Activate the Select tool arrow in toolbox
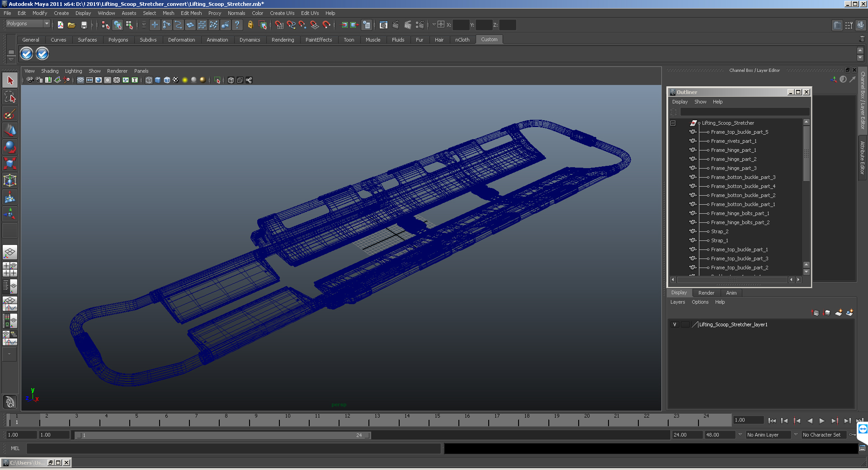The width and height of the screenshot is (868, 470). (x=10, y=80)
